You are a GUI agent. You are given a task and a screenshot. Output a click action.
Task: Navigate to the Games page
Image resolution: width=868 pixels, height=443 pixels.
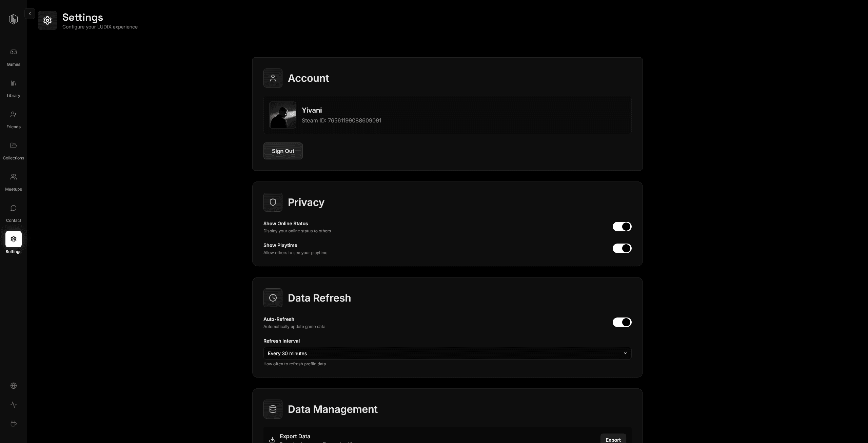[x=14, y=57]
